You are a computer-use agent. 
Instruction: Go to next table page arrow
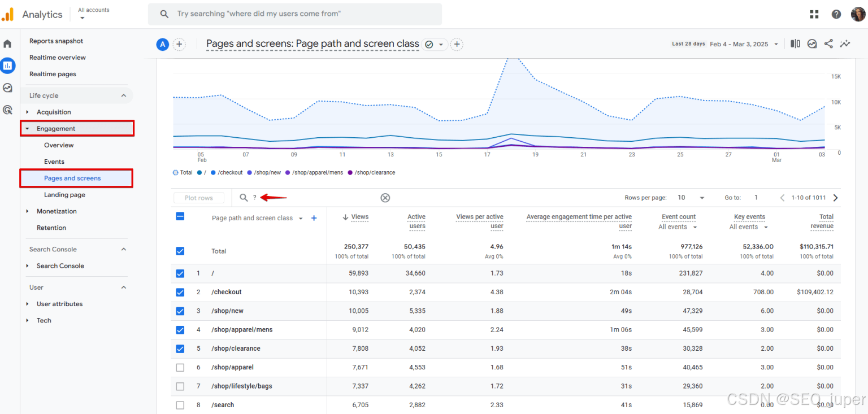tap(835, 198)
